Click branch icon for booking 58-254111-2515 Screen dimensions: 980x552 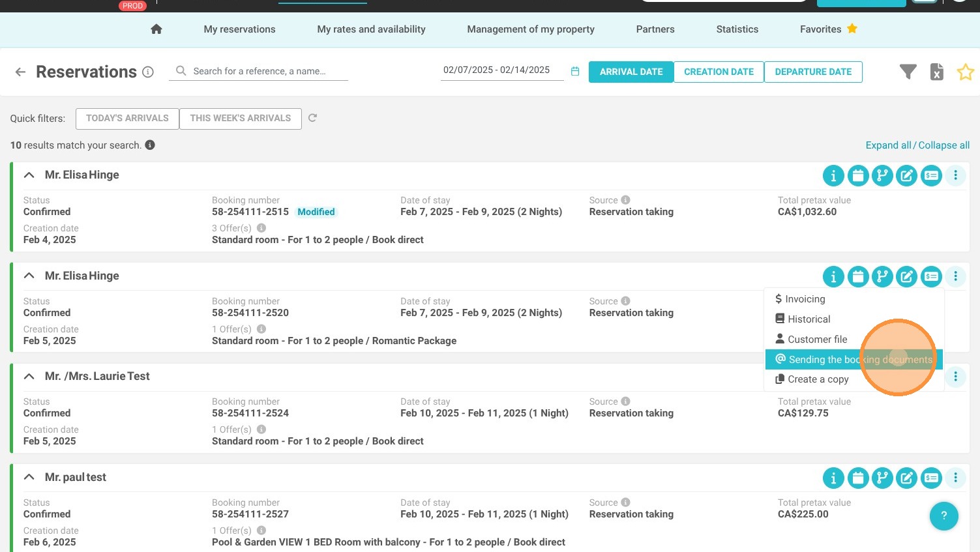tap(882, 175)
